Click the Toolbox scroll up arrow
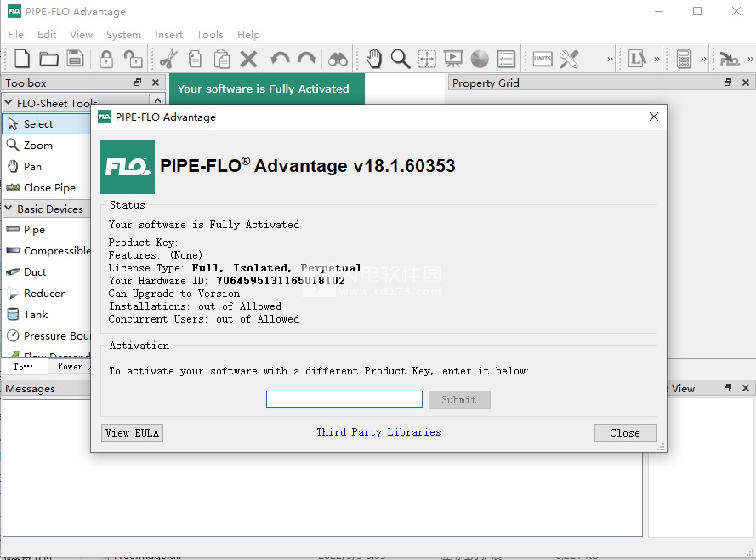Screen dimensions: 756x560 click(157, 100)
